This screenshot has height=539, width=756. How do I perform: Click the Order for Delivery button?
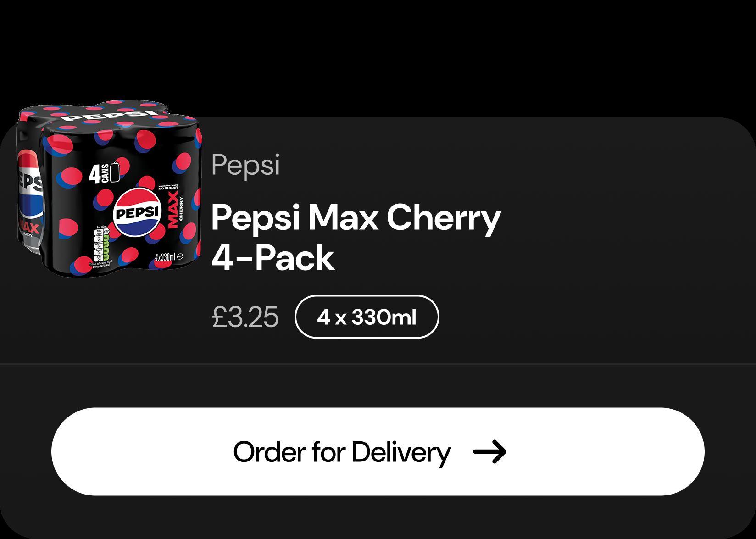(x=378, y=451)
